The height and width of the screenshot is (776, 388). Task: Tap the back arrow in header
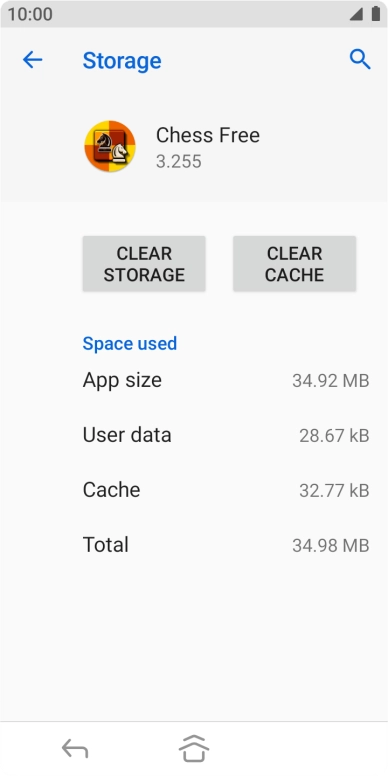tap(33, 60)
